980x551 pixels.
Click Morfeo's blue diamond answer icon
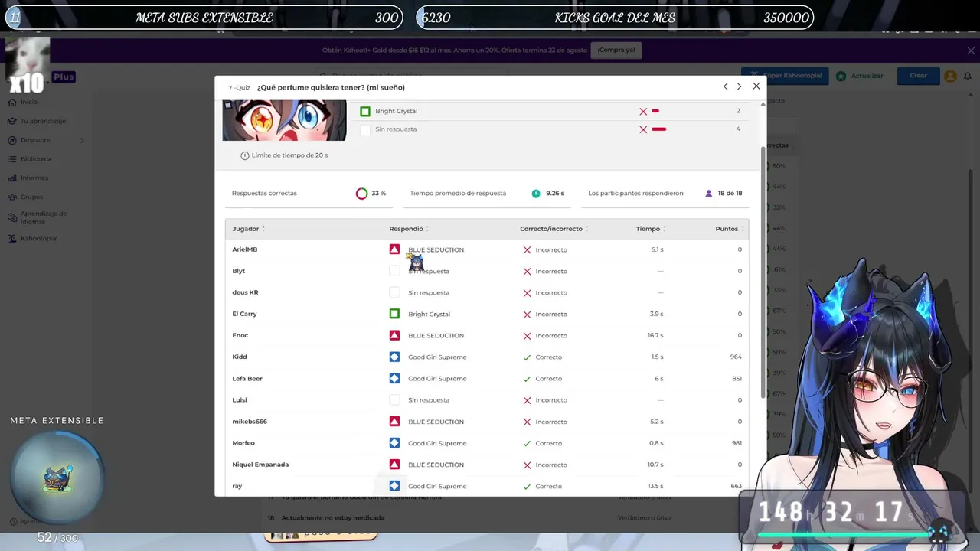(x=394, y=443)
